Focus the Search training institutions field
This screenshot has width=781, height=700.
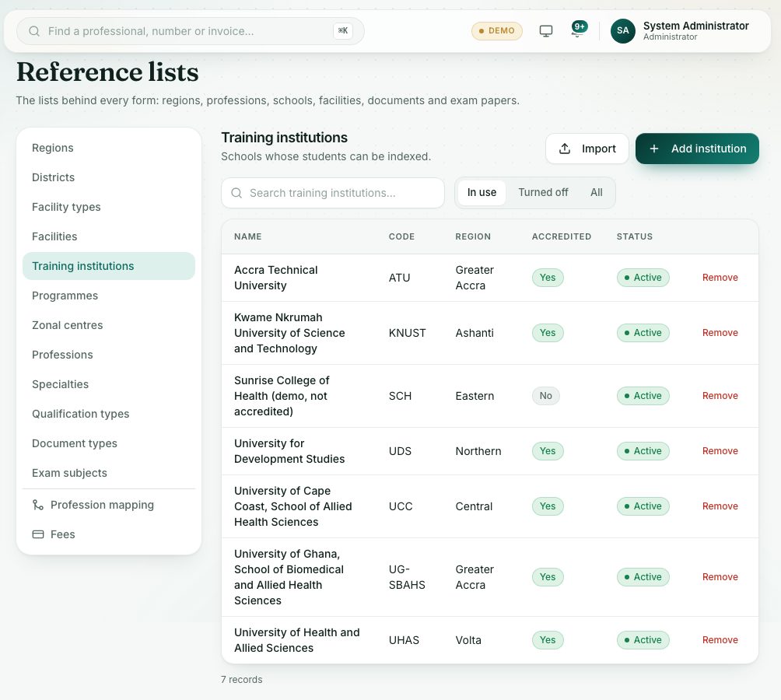pos(333,193)
